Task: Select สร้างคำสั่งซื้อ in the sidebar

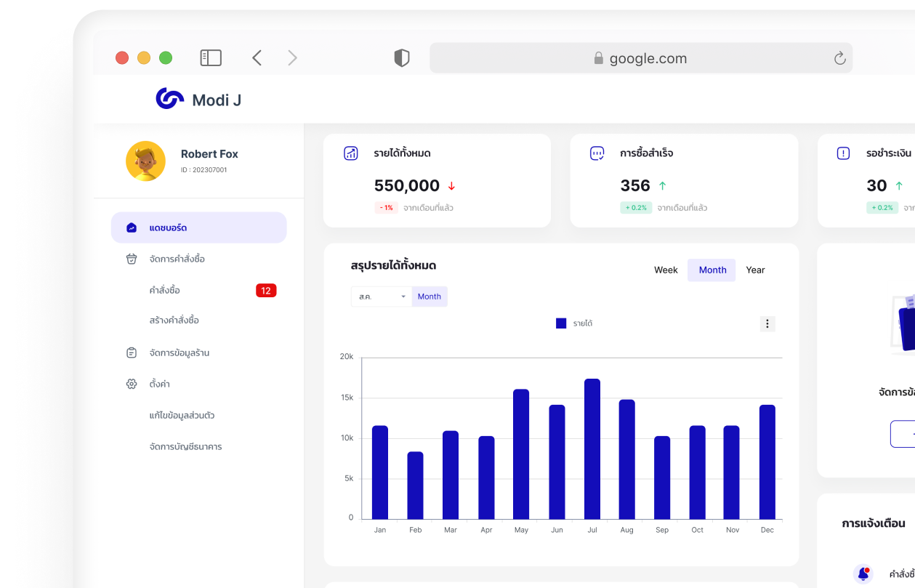Action: click(x=174, y=321)
